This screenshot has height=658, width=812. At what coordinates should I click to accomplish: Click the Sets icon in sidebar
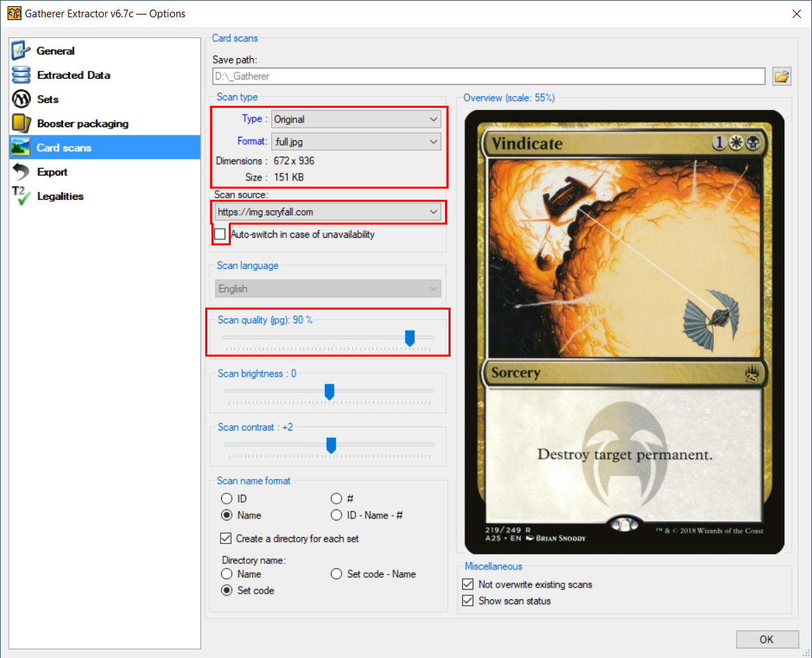click(x=21, y=99)
